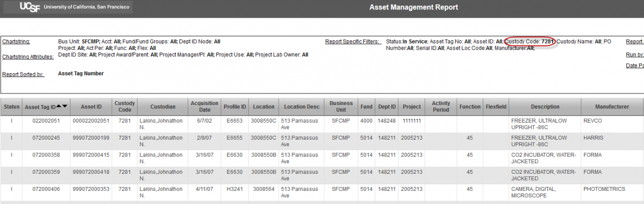Click the Asset ID column header
Screen dimensions: 644x204
coord(91,107)
